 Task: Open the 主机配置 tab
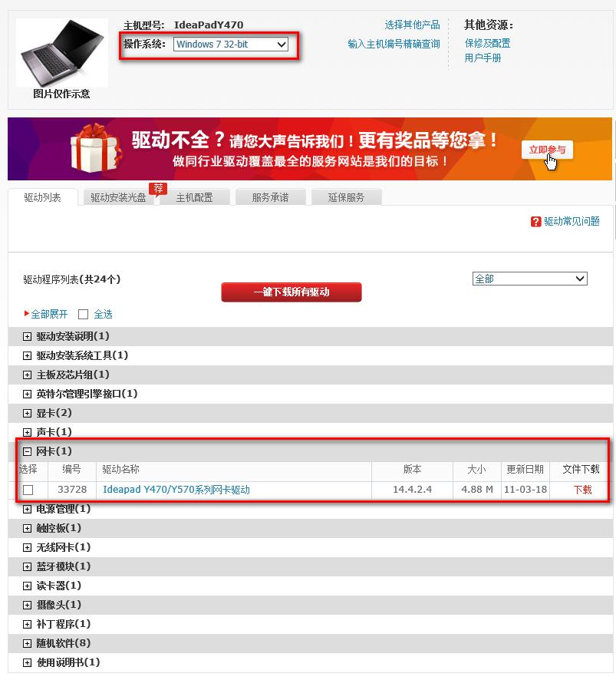[x=194, y=198]
